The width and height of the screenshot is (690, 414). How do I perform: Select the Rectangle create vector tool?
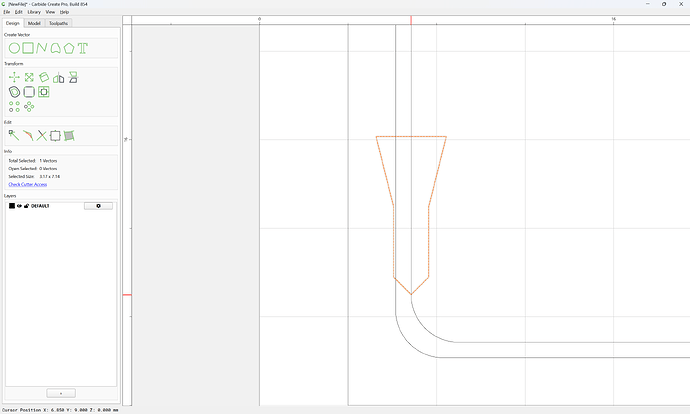pyautogui.click(x=28, y=48)
